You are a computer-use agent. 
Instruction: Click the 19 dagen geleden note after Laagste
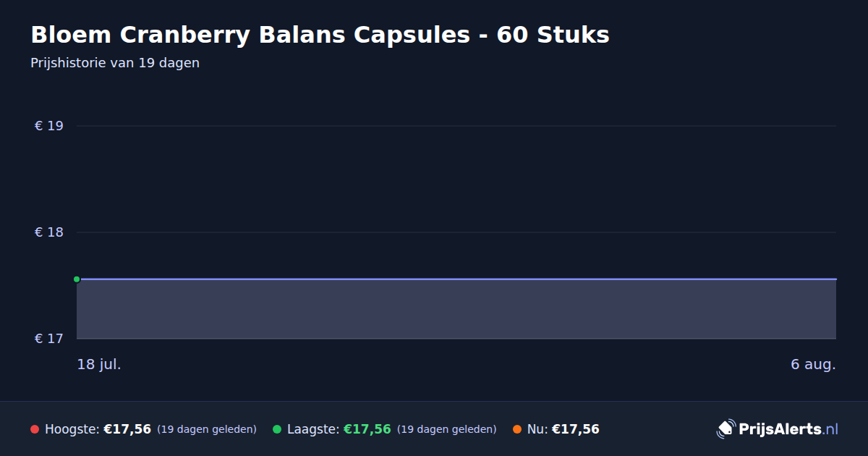pos(447,429)
